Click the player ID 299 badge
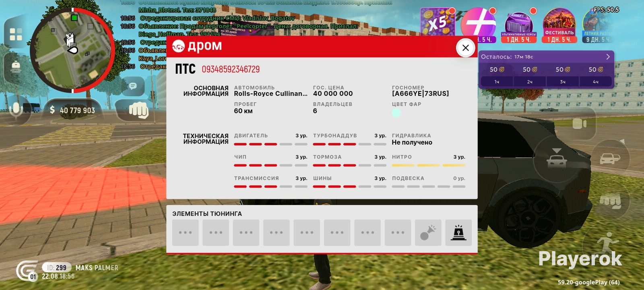Screen dimensions: 644x290 point(57,267)
